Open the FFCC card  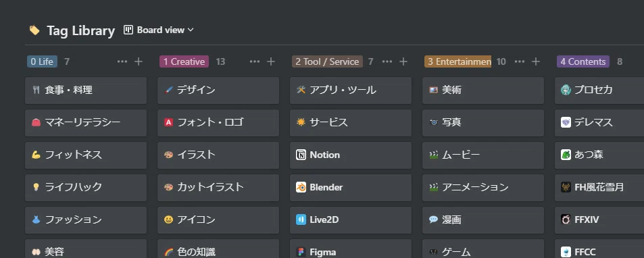point(599,249)
